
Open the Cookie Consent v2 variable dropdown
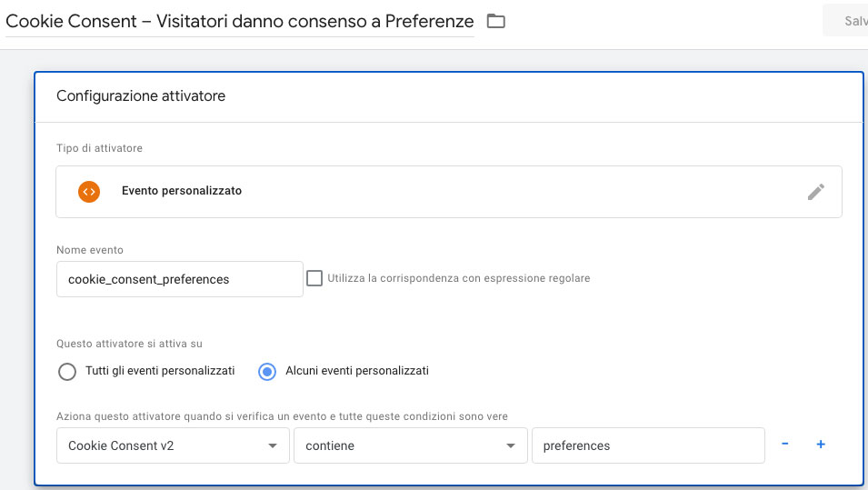click(173, 445)
